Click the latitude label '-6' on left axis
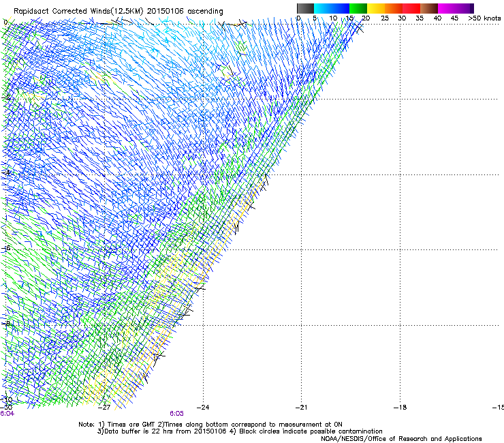Image resolution: width=504 pixels, height=443 pixels. tap(6, 247)
